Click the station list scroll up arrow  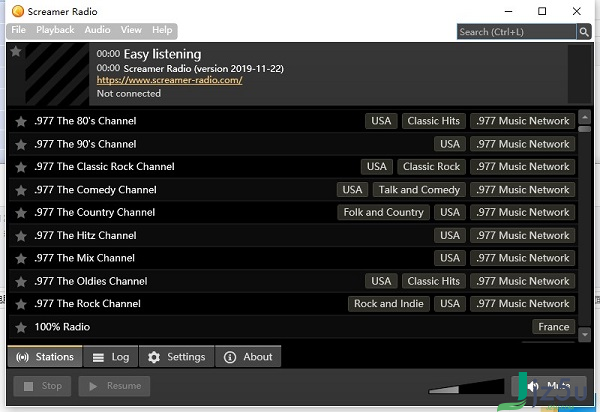tap(585, 116)
